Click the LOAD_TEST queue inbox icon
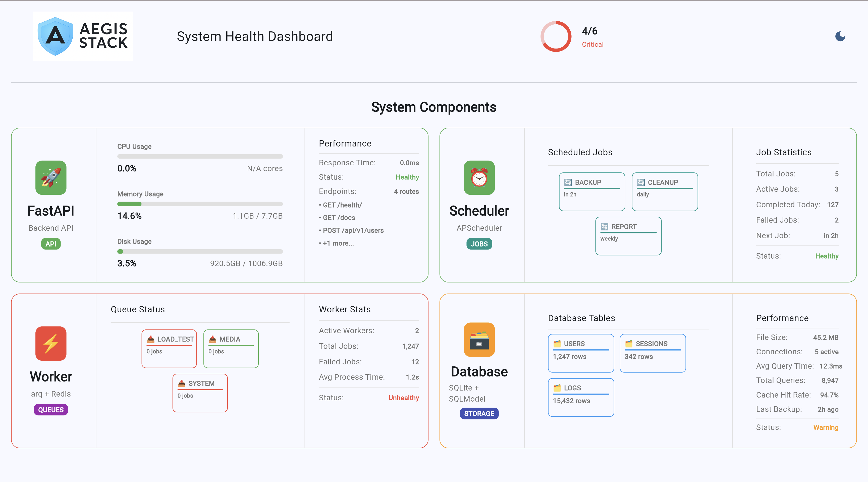The height and width of the screenshot is (482, 868). 151,339
